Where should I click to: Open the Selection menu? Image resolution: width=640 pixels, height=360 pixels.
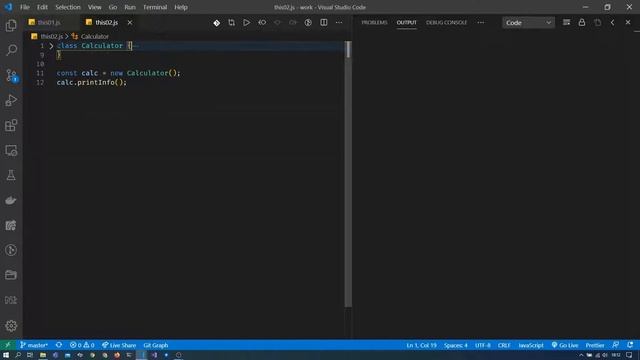tap(68, 7)
